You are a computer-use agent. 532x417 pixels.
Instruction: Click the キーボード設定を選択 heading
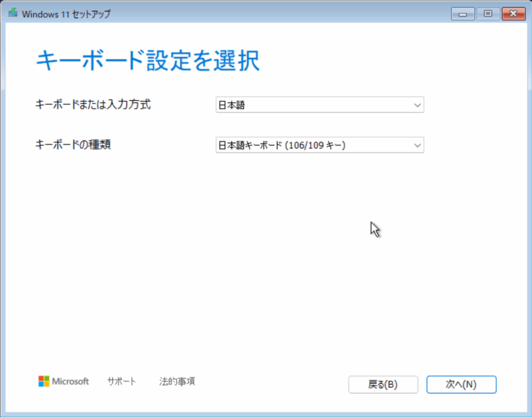pyautogui.click(x=148, y=61)
